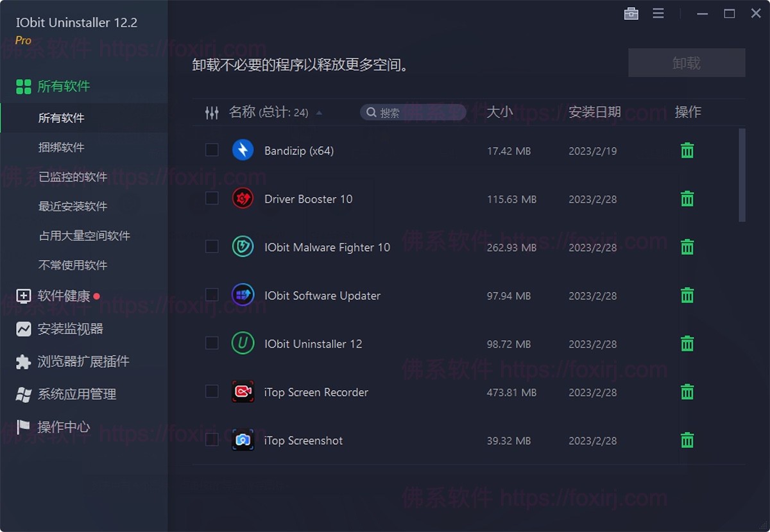Viewport: 770px width, 532px height.
Task: Click the trash icon for iTop Screenshot
Action: click(687, 440)
